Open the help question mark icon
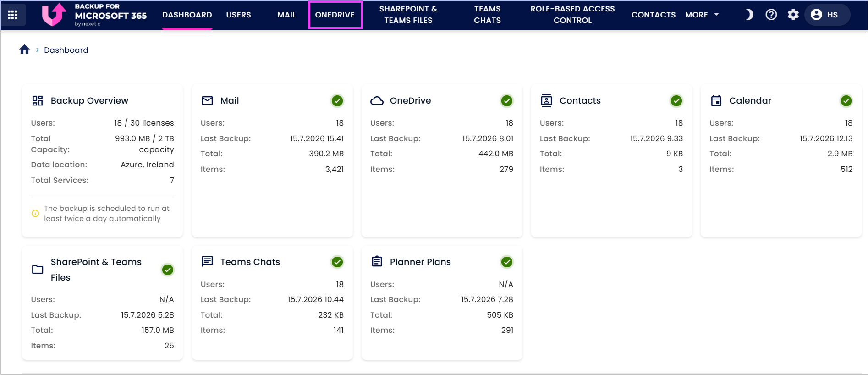The image size is (868, 375). coord(771,15)
